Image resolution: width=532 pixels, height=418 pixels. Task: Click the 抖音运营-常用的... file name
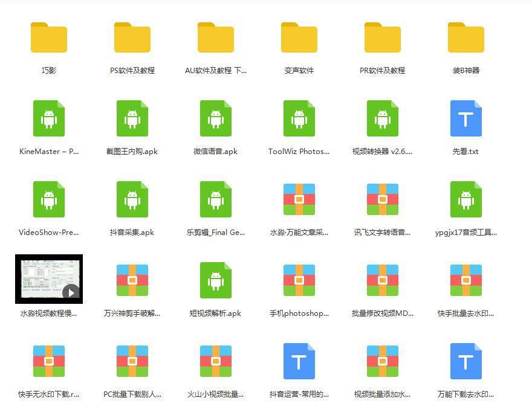299,394
